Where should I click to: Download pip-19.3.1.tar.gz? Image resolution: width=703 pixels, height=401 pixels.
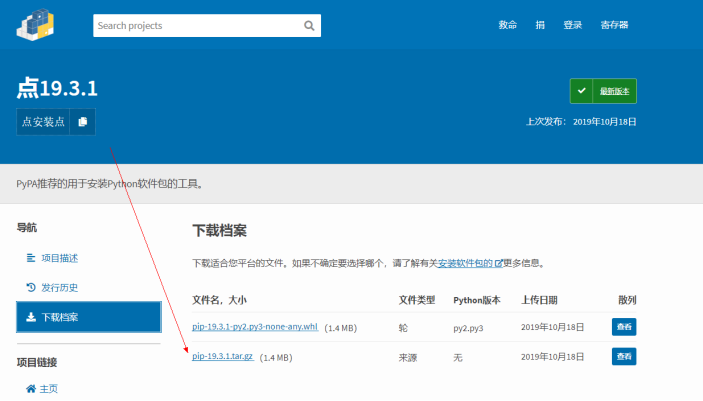click(x=222, y=357)
